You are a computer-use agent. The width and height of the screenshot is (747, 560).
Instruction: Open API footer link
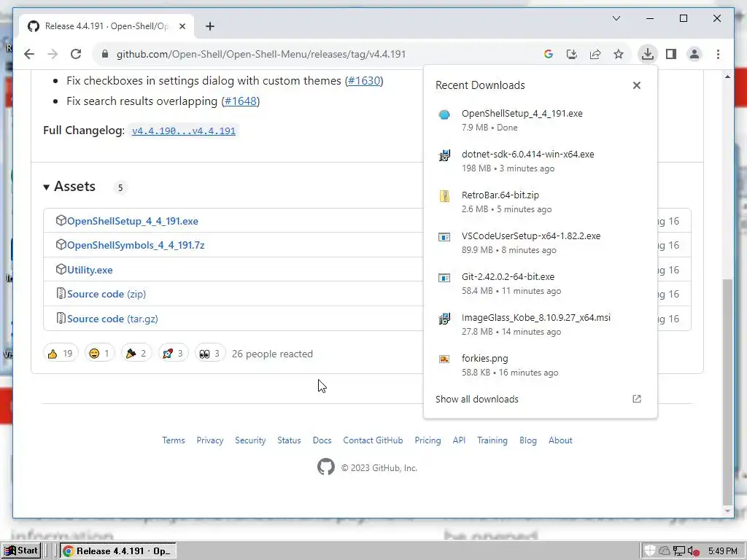click(x=460, y=440)
